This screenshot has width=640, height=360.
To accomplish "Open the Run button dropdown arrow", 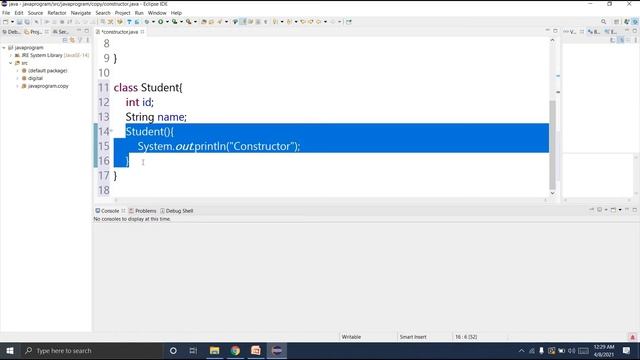I will pos(167,22).
